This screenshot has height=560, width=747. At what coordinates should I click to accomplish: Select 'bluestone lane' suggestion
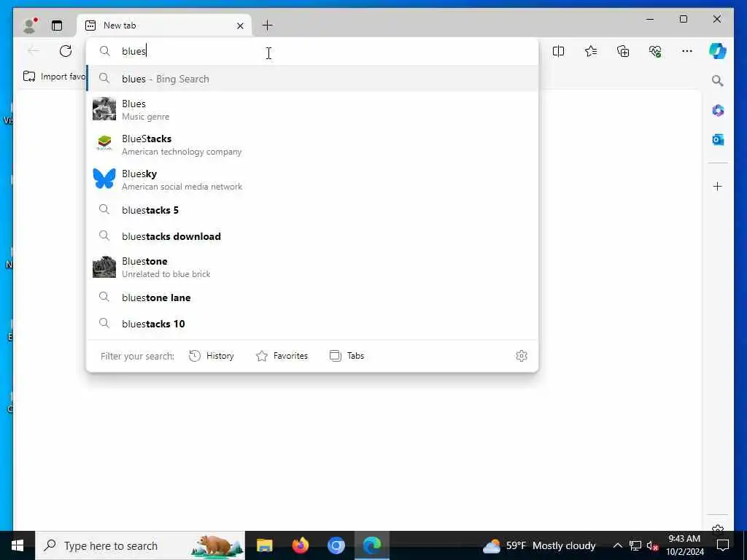(312, 297)
